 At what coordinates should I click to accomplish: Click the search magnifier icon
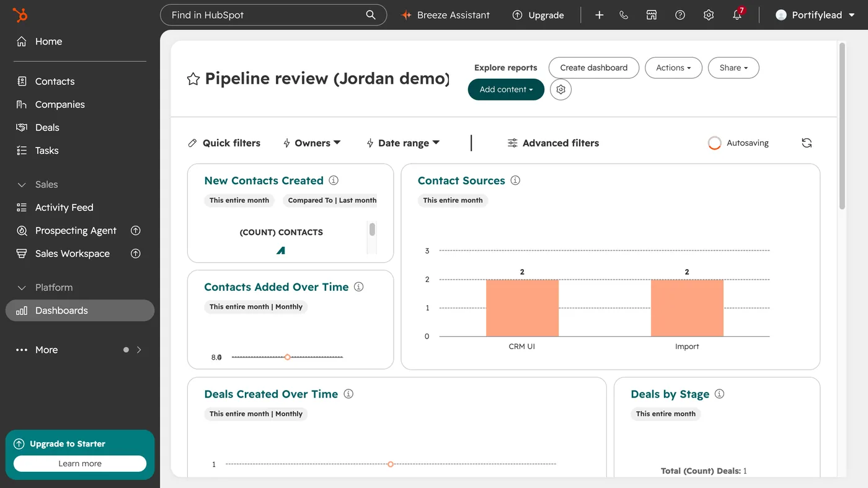tap(371, 15)
